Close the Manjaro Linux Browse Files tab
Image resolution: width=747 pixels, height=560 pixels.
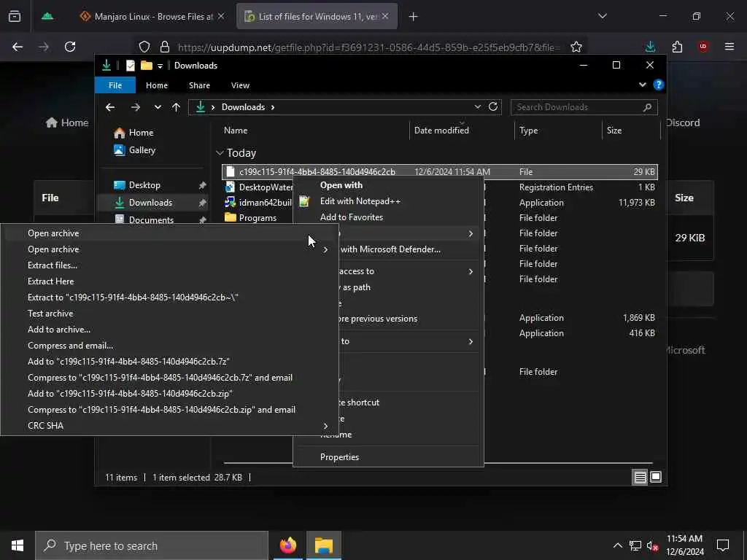(221, 16)
